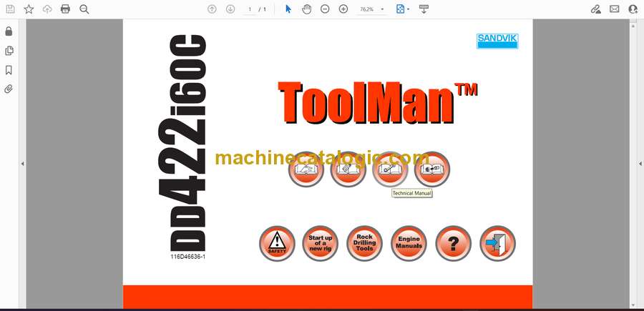The height and width of the screenshot is (311, 644).
Task: Open the Find text magnifier tool
Action: pos(84,9)
